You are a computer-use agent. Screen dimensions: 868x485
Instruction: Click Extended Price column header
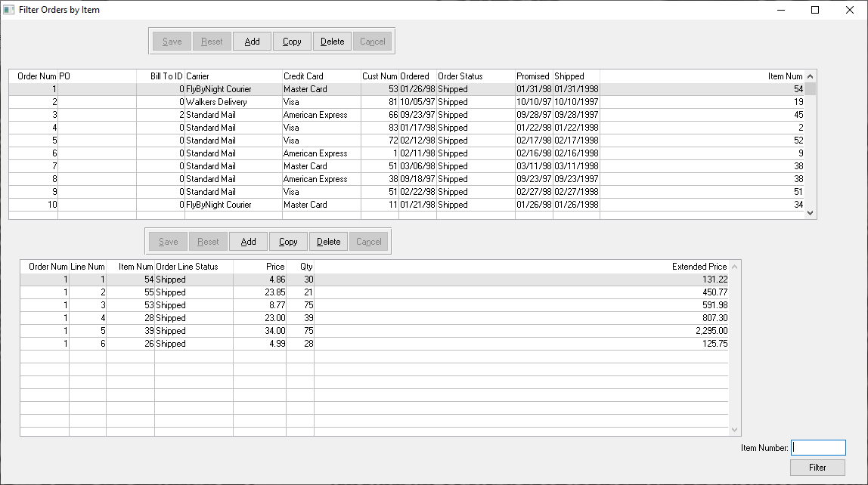coord(521,267)
